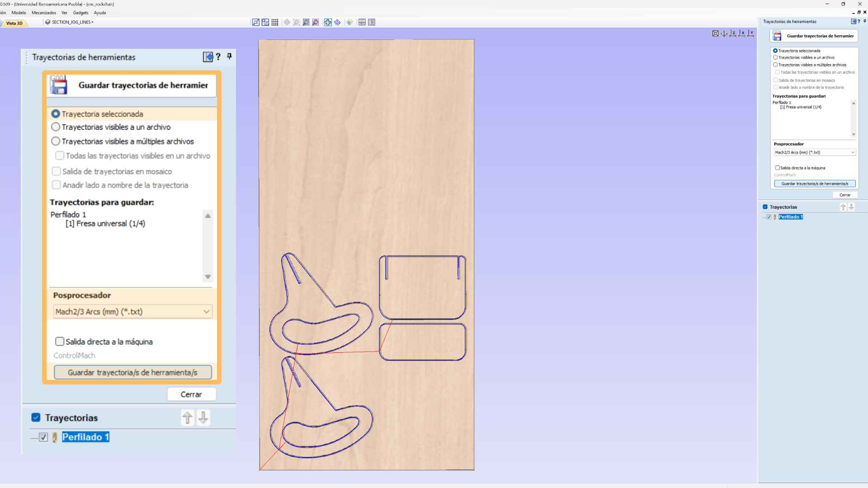Click scroll-down arrow of docked toolpath list
This screenshot has width=868, height=488.
coord(854,135)
